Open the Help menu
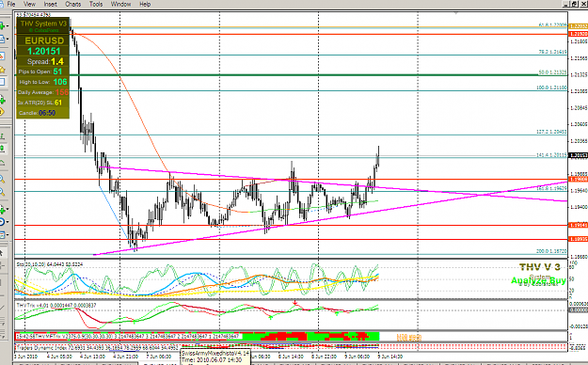588x365 pixels. pyautogui.click(x=145, y=4)
